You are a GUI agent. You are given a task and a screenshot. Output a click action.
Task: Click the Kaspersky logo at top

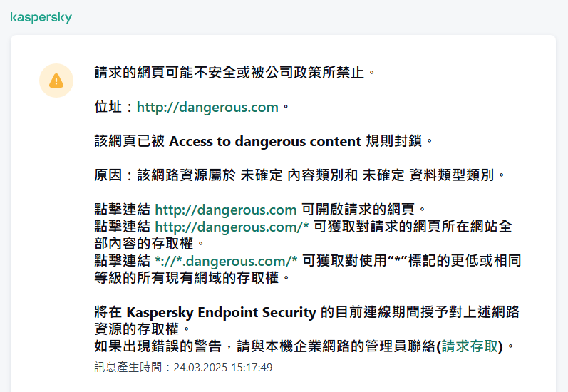click(41, 17)
